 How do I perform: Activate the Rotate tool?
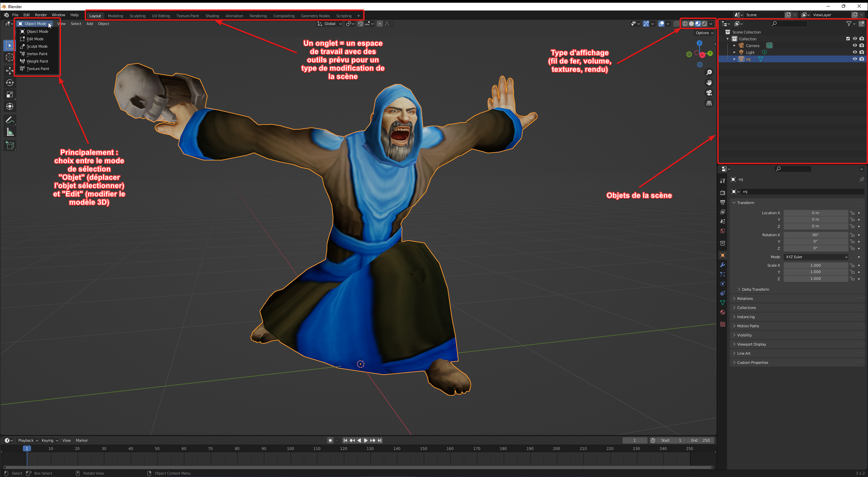pyautogui.click(x=9, y=83)
